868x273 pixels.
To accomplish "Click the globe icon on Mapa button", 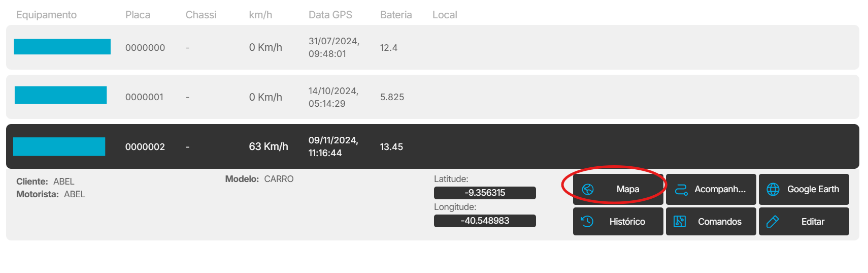I will coord(588,190).
